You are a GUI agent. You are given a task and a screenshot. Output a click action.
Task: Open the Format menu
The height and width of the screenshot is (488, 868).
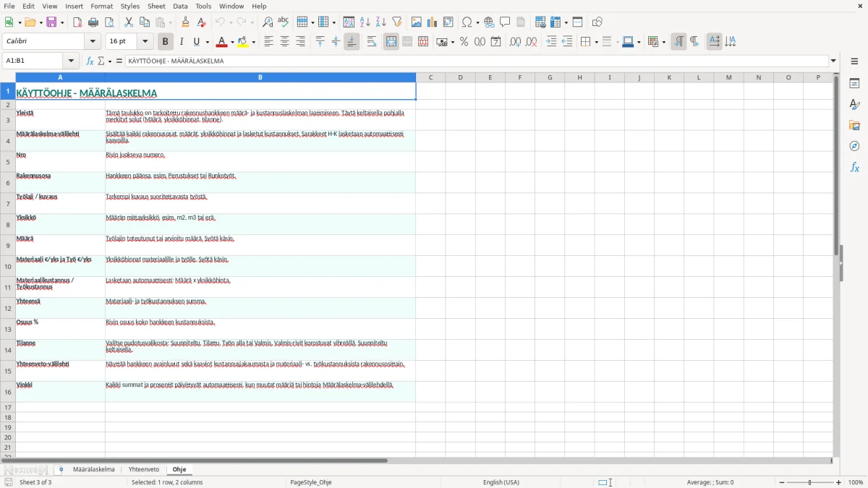point(102,6)
